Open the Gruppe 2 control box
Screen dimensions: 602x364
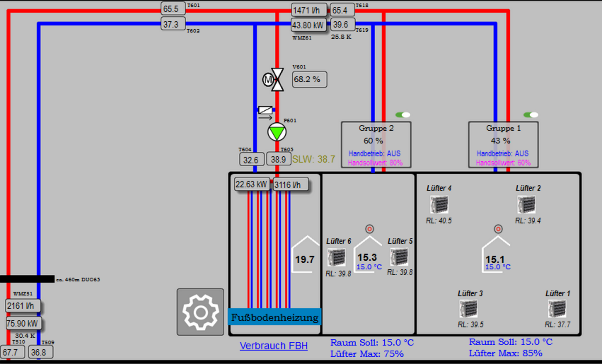[x=376, y=145]
